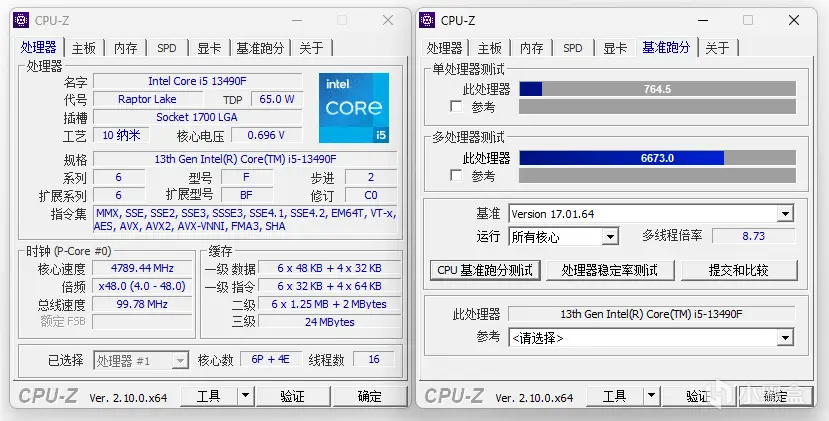Viewport: 829px width, 421px height.
Task: Click 验证 button in left window
Action: tap(292, 396)
